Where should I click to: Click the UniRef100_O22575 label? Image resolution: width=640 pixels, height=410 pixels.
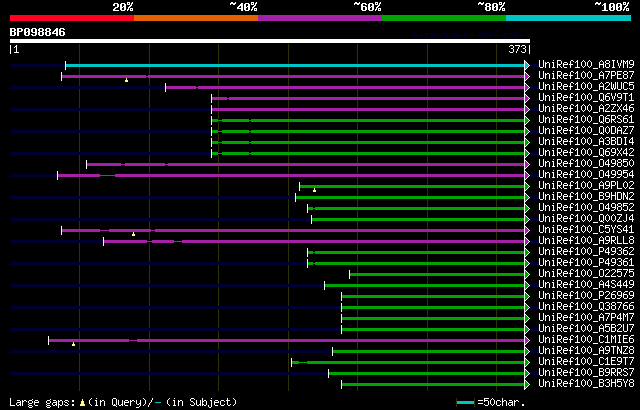pyautogui.click(x=586, y=274)
